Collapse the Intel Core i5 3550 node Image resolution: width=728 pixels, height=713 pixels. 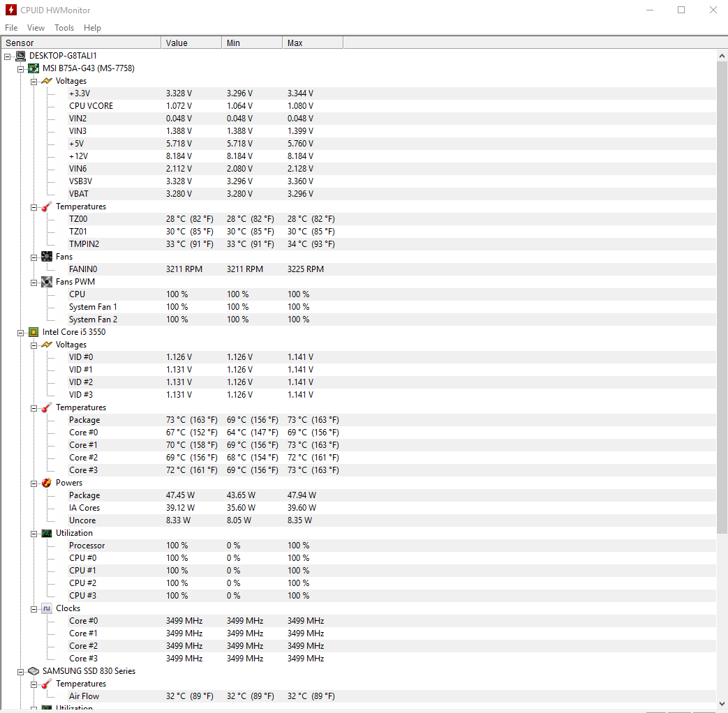[x=20, y=333]
